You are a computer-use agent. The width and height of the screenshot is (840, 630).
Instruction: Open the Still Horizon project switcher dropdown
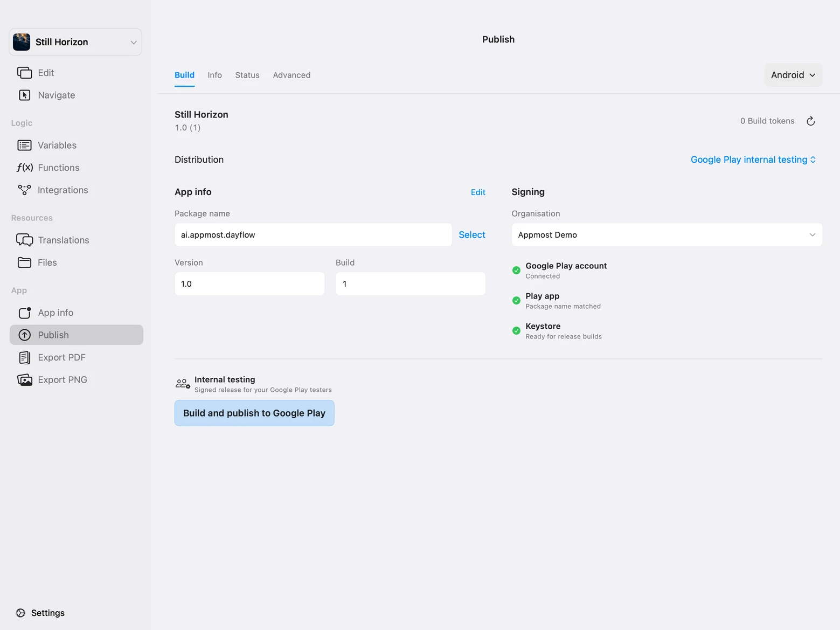(x=75, y=42)
